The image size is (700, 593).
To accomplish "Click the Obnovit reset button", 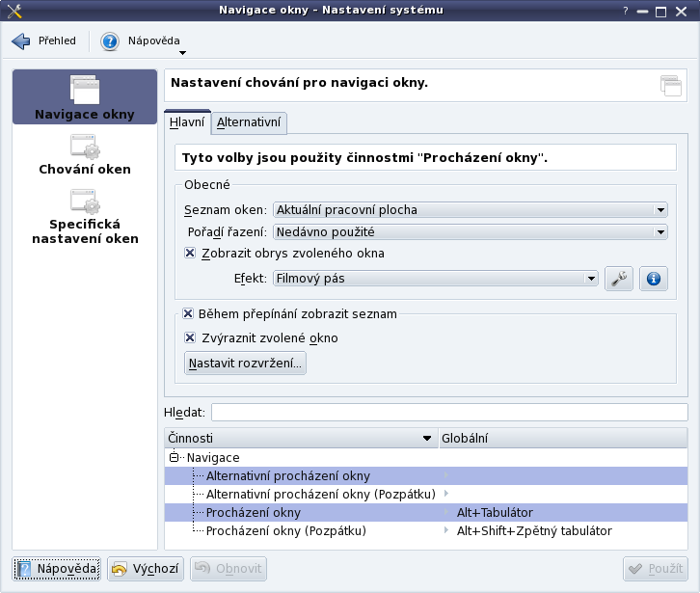I will [x=229, y=569].
